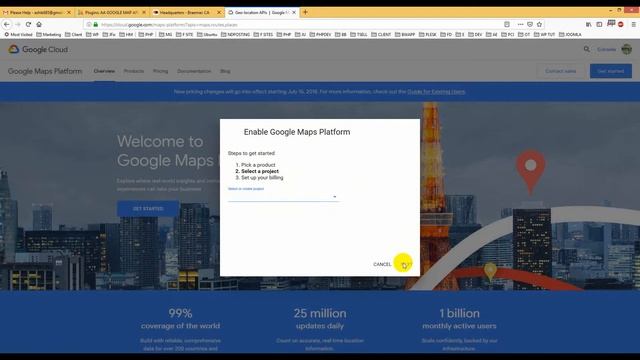Open the Products menu item

(x=133, y=71)
